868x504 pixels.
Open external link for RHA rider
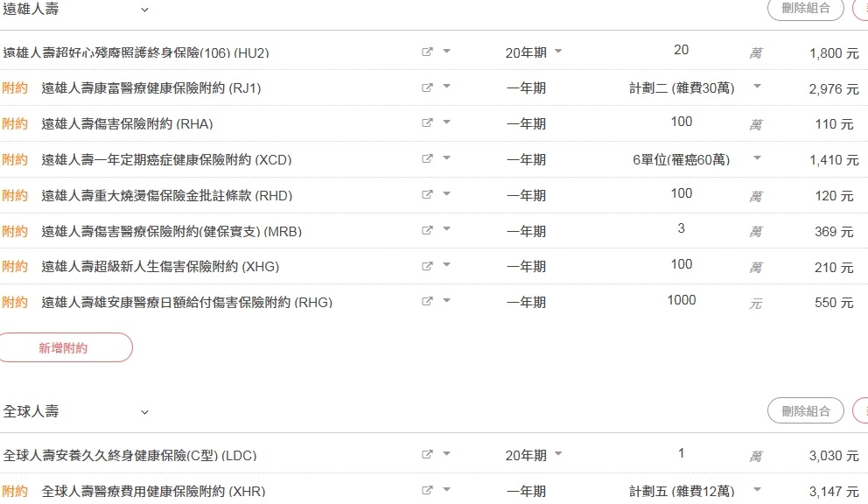pyautogui.click(x=427, y=123)
